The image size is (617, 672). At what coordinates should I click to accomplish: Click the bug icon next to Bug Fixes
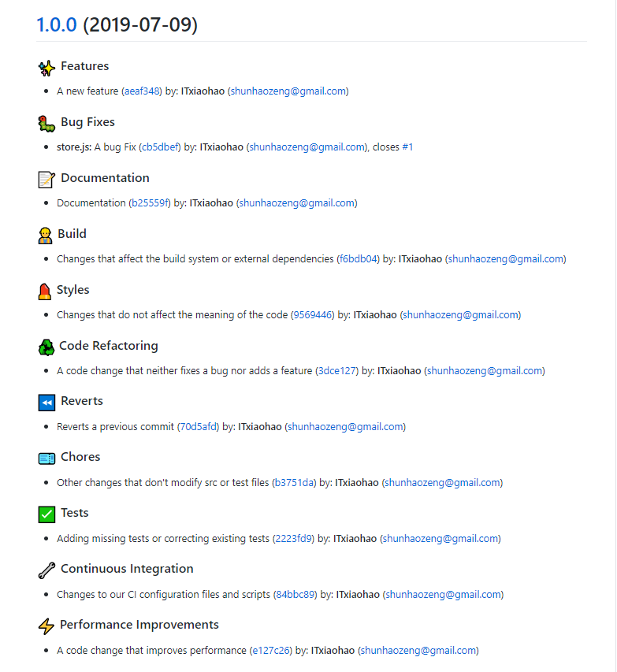tap(46, 124)
